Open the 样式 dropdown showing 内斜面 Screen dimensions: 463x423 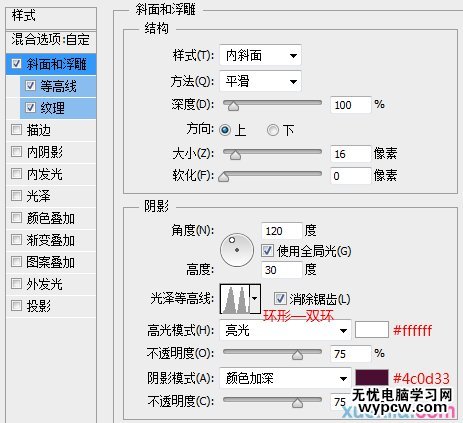point(260,55)
